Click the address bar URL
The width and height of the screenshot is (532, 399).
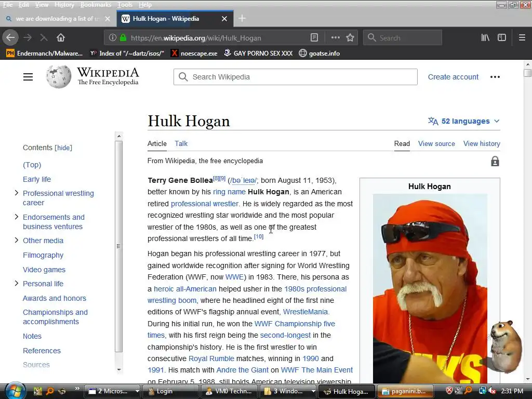coord(196,38)
